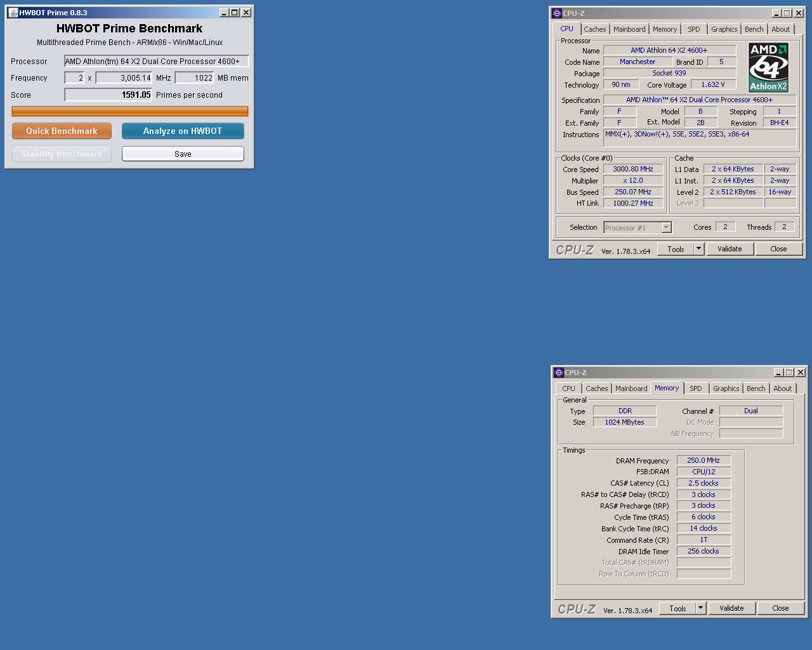812x650 pixels.
Task: Click Tools button in the bottom CPU-Z window
Action: coord(678,608)
